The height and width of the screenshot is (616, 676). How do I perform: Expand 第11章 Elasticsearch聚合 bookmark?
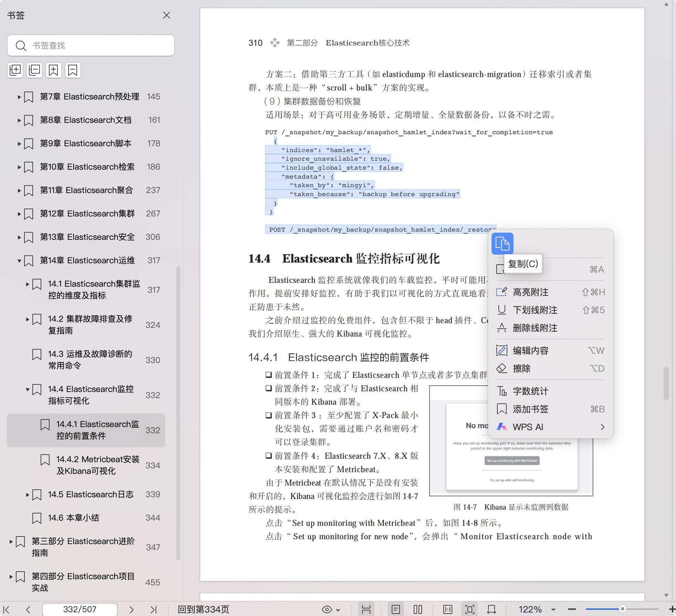point(19,191)
